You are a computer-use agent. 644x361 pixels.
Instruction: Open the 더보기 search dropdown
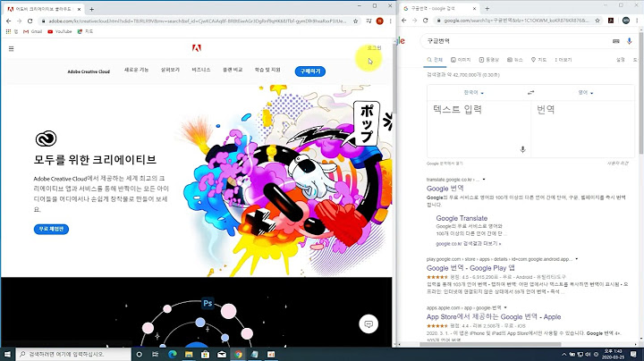click(563, 60)
